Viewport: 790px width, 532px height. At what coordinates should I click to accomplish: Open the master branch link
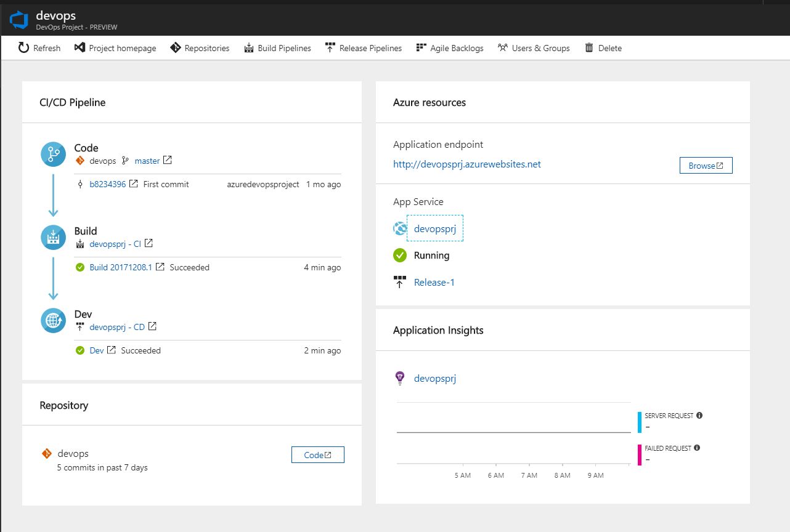pos(147,161)
